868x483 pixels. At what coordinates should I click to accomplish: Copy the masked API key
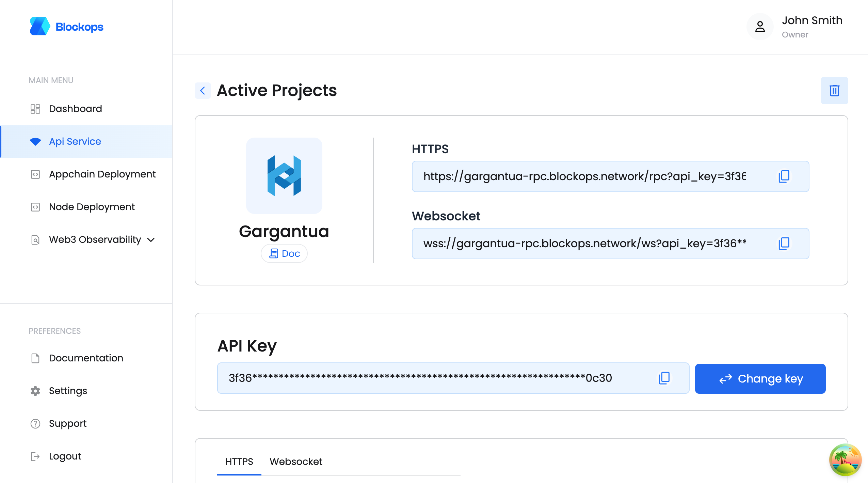[664, 378]
